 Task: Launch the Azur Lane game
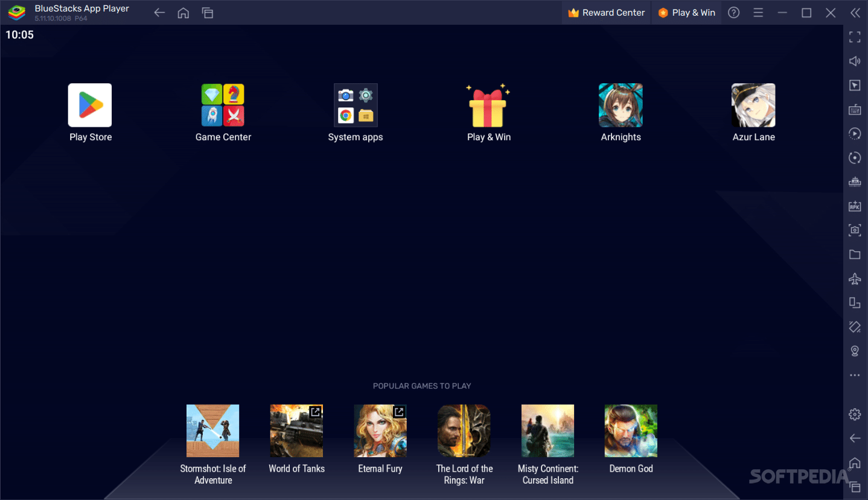753,105
